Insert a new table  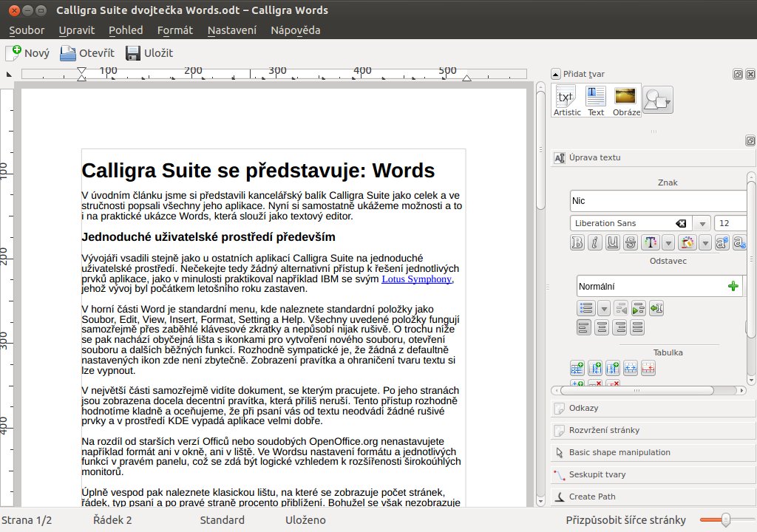[577, 369]
